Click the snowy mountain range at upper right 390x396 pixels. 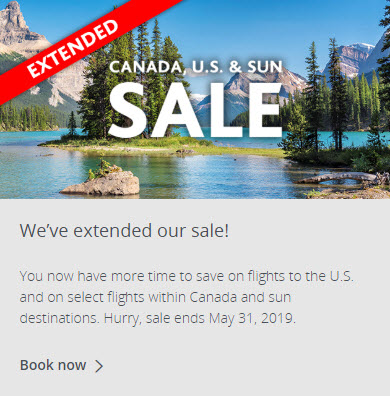350,57
